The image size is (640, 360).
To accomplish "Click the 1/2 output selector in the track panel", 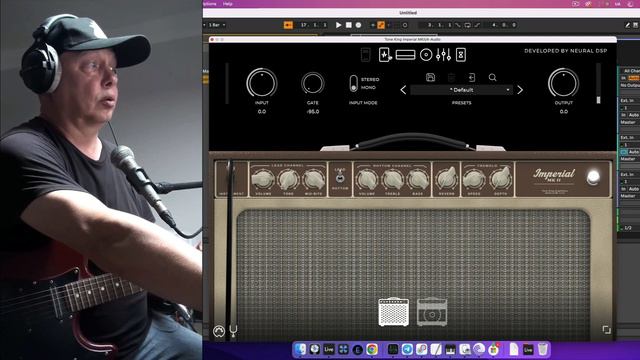I will 630,228.
